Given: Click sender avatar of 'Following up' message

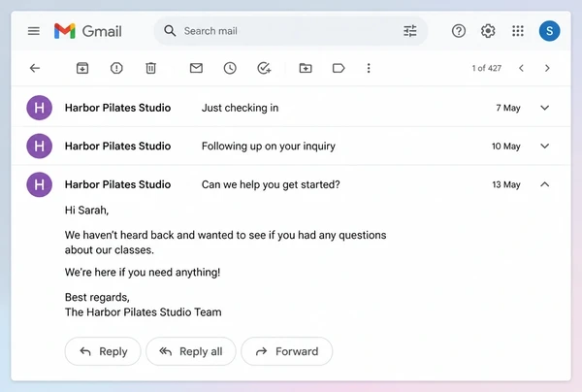Looking at the screenshot, I should [40, 146].
